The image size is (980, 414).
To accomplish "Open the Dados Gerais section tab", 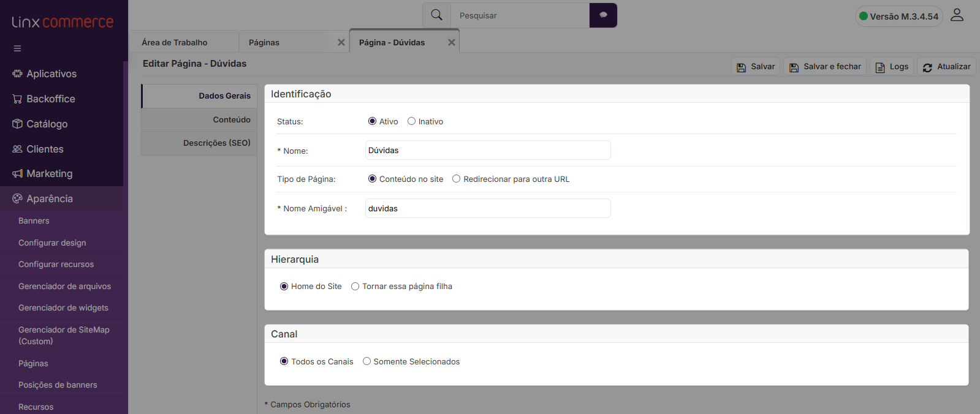I will pyautogui.click(x=199, y=96).
